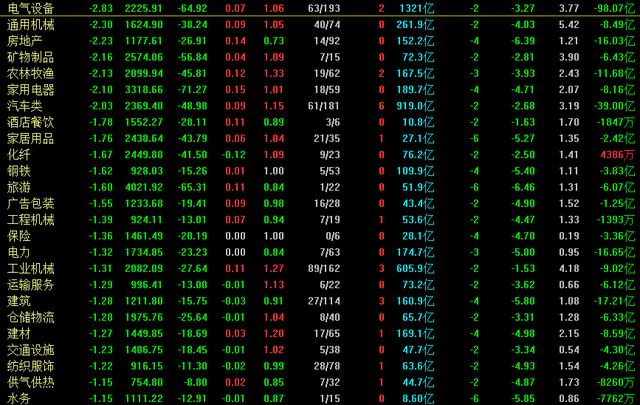Viewport: 640px width, 405px height.
Task: Open the 建材 sector name
Action: (19, 334)
